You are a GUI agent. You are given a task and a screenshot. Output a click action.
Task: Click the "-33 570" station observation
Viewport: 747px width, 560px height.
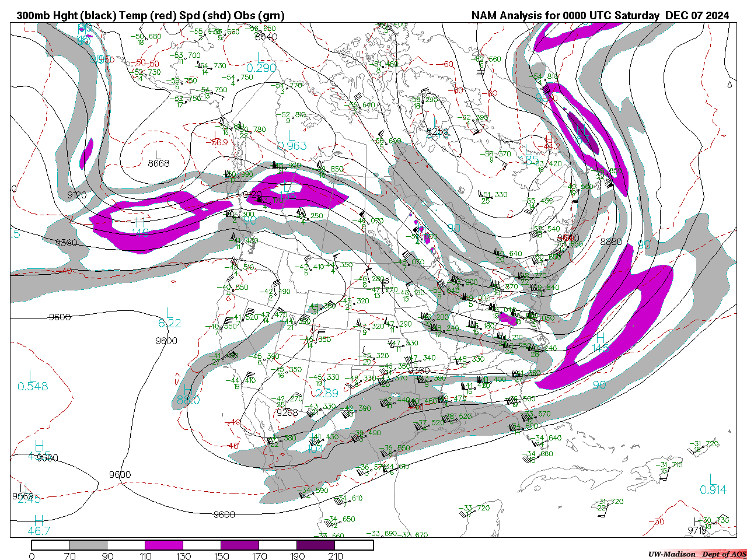point(536,414)
